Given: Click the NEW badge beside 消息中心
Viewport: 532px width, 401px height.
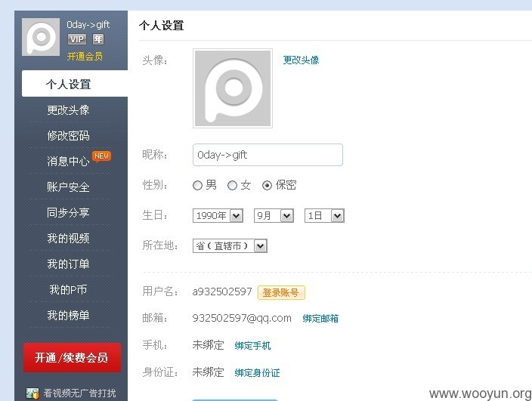Looking at the screenshot, I should (101, 156).
